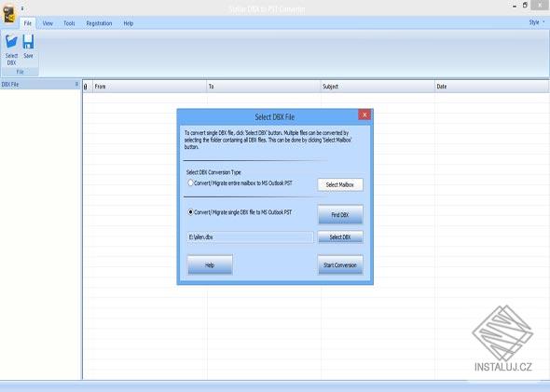The width and height of the screenshot is (550, 392).
Task: Open the Registration menu tab
Action: [99, 23]
